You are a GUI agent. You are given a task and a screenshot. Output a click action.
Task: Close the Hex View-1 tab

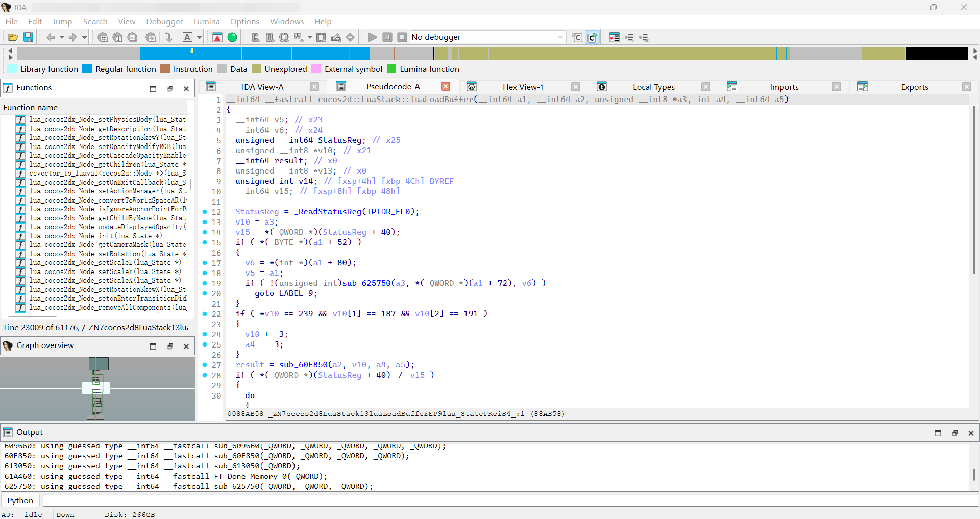(x=576, y=87)
